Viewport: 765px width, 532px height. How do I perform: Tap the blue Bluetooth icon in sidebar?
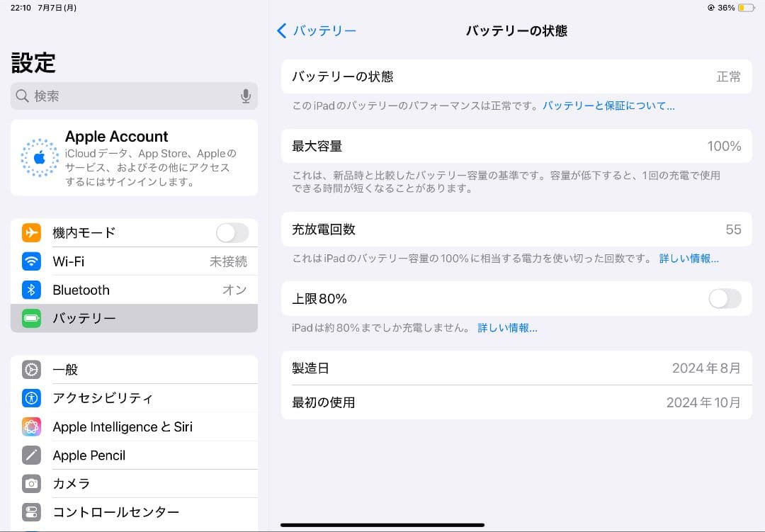[31, 290]
